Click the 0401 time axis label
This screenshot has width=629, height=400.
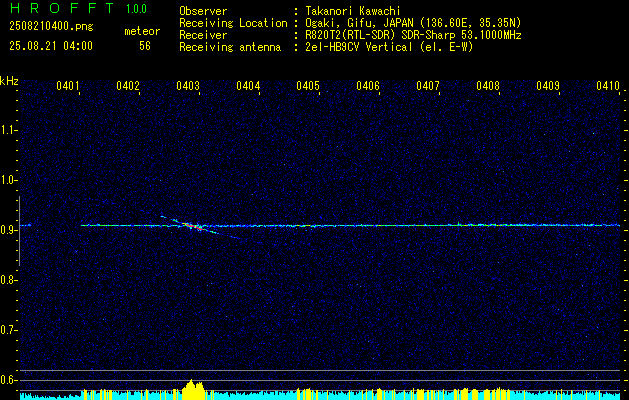tap(67, 86)
